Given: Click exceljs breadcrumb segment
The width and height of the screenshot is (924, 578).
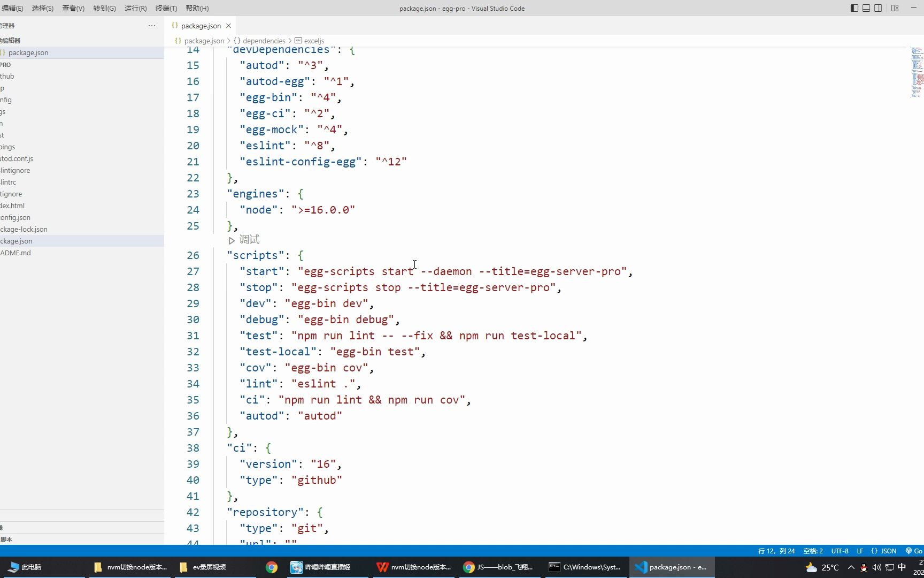Looking at the screenshot, I should click(314, 41).
